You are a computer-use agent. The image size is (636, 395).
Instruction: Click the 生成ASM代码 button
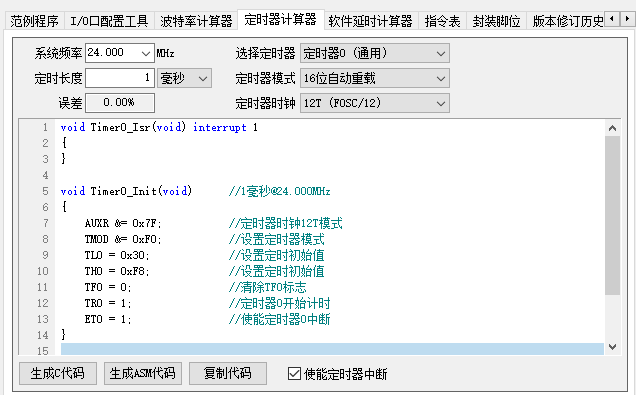[x=143, y=373]
